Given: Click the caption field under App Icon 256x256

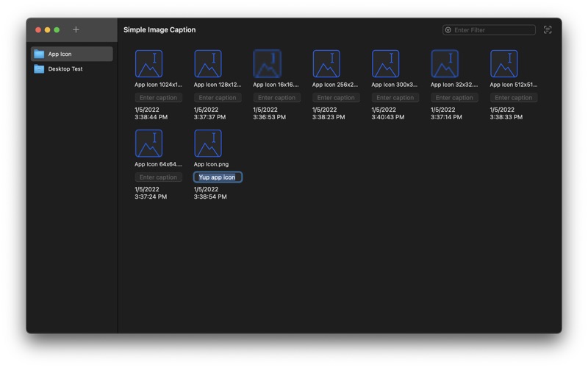Looking at the screenshot, I should click(336, 98).
